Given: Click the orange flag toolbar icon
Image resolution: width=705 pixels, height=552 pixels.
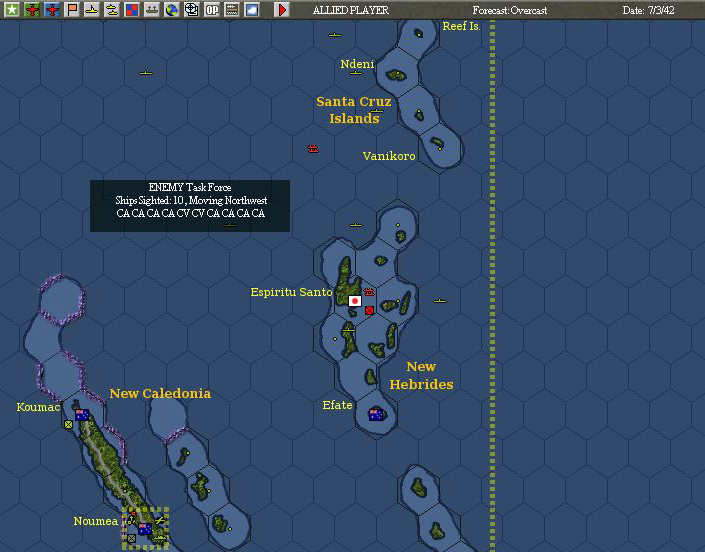Looking at the screenshot, I should (x=72, y=9).
